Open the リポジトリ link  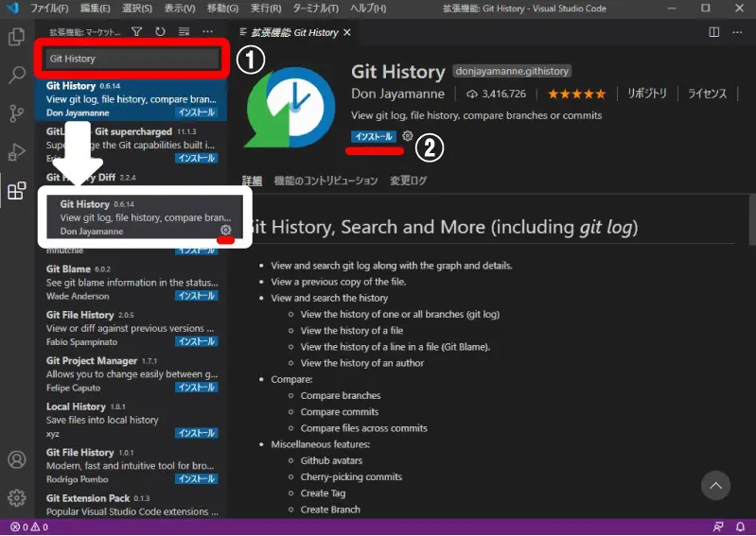(x=647, y=94)
